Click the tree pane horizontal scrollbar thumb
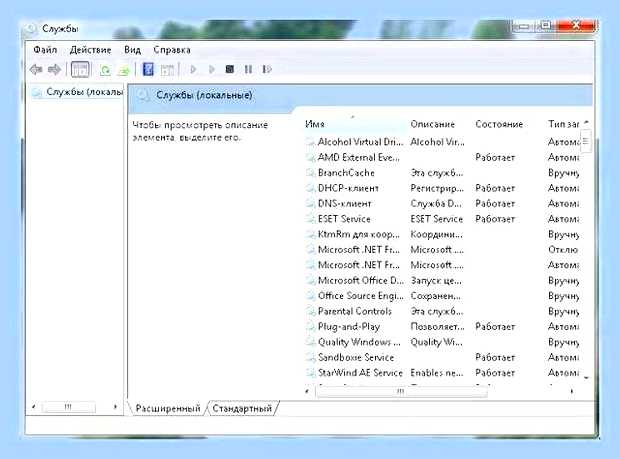This screenshot has width=620, height=459. (x=68, y=407)
